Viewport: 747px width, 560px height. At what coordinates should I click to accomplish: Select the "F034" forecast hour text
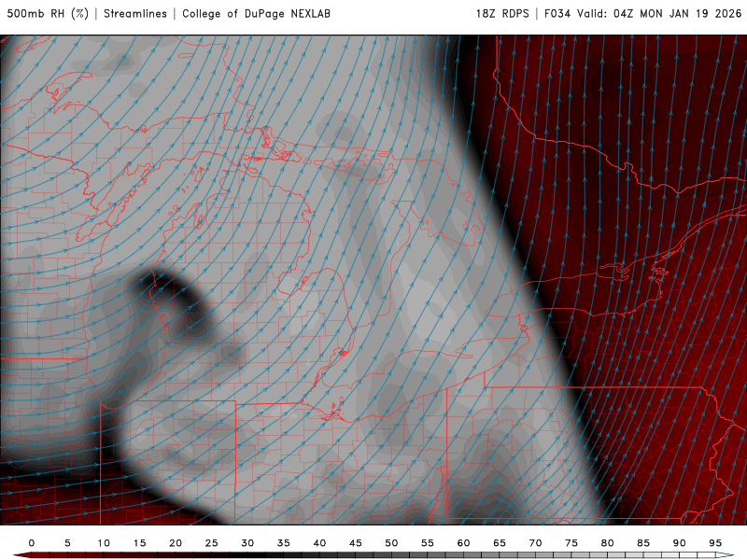click(557, 14)
